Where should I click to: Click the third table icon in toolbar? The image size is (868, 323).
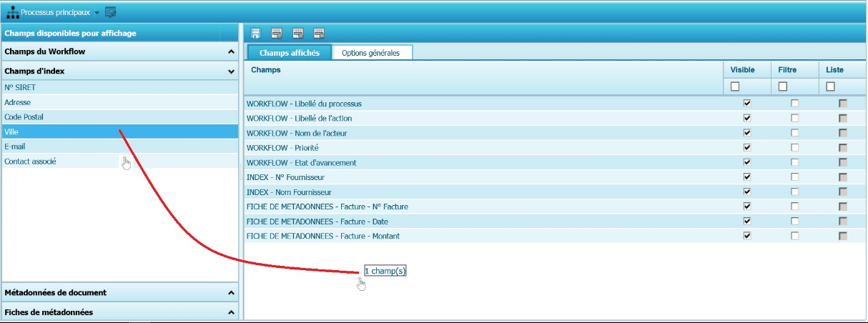tap(297, 34)
